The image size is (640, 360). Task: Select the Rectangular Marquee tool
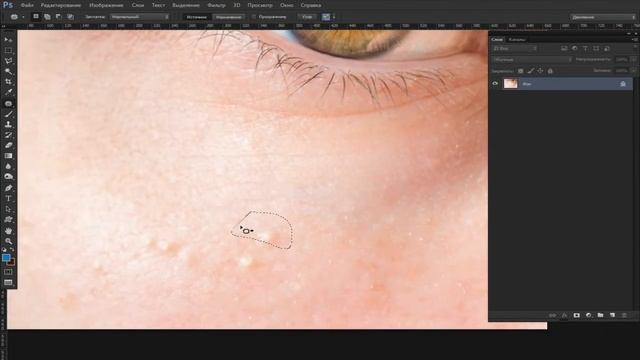(x=8, y=50)
